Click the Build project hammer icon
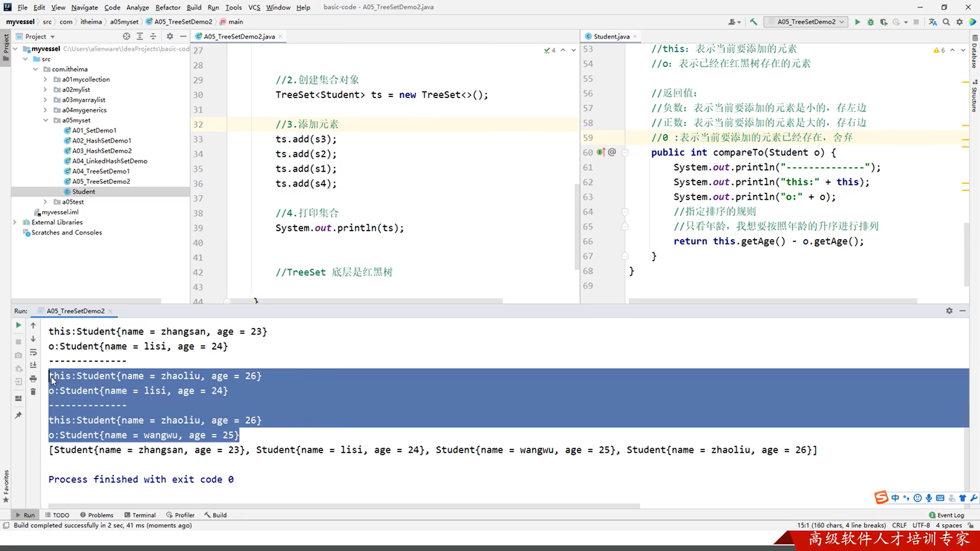 753,22
